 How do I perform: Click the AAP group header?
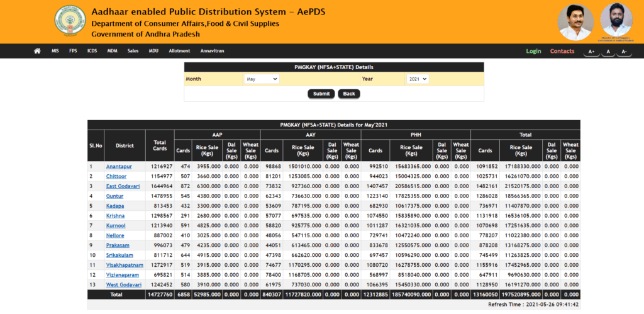[217, 135]
